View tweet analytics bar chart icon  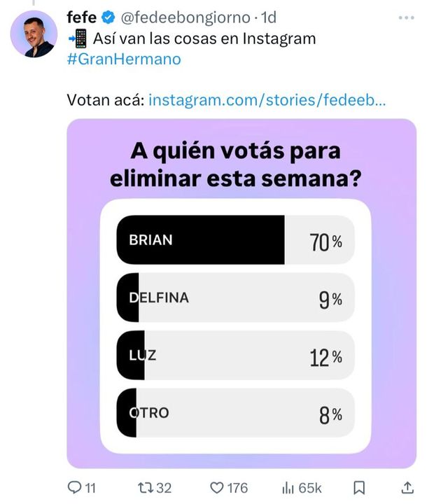pos(286,487)
